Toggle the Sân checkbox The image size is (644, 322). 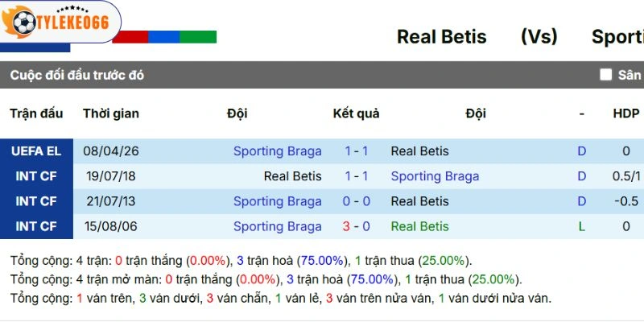point(606,75)
